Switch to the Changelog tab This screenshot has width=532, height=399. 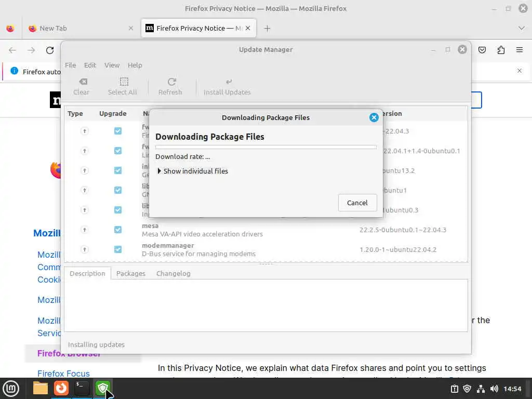point(174,273)
